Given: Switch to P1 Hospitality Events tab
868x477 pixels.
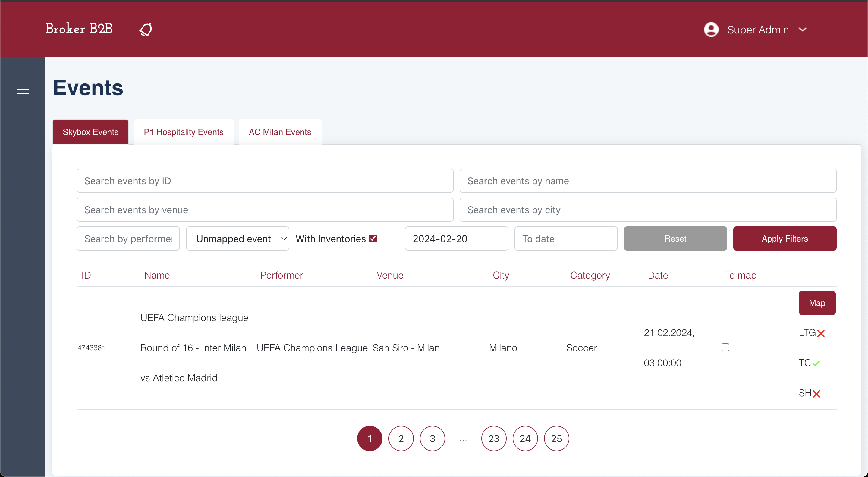Looking at the screenshot, I should [184, 132].
